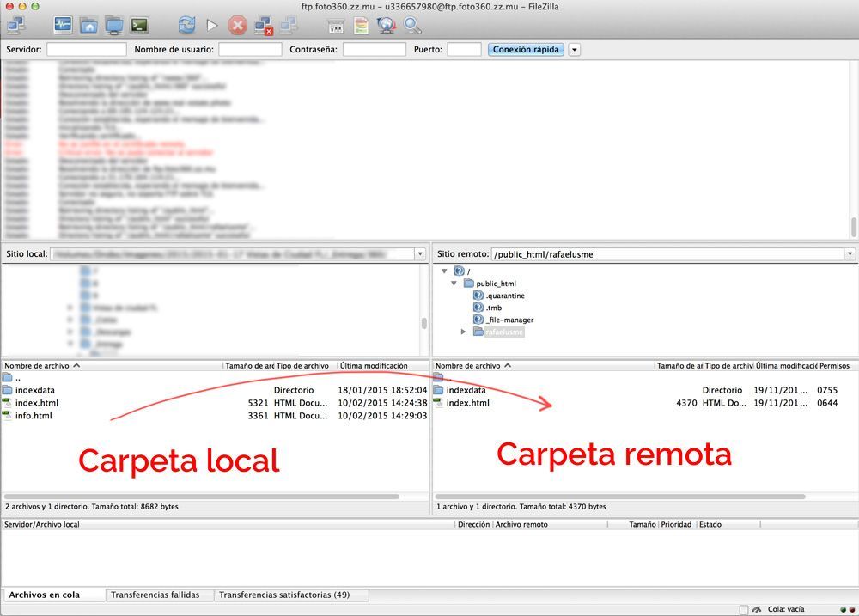Open the Sitio local path dropdown

(x=420, y=254)
